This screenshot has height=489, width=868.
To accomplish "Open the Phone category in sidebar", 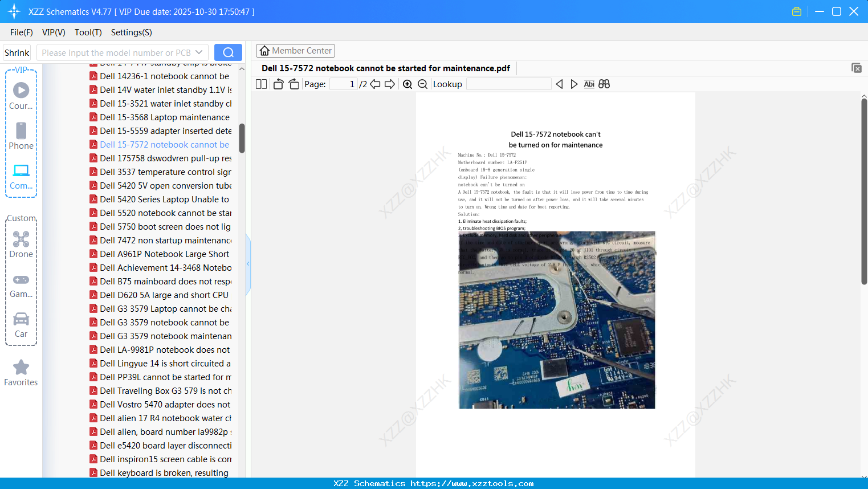I will click(x=21, y=136).
